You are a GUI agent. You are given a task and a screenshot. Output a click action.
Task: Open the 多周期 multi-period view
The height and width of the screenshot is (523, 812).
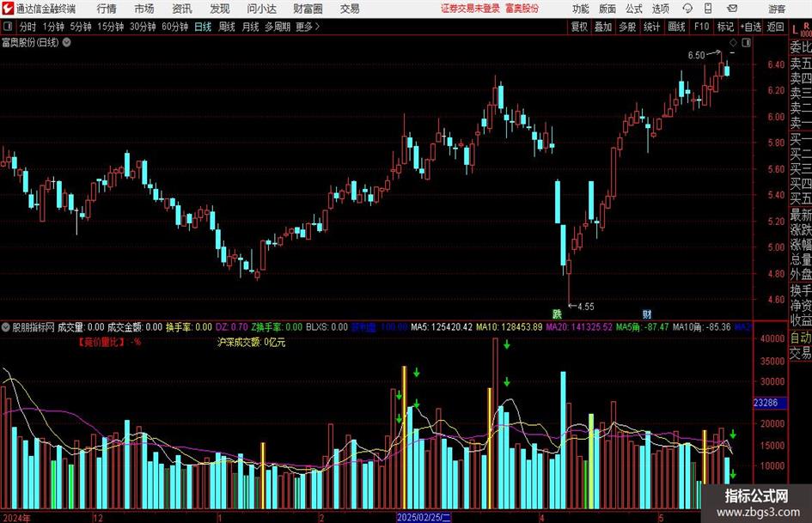[278, 27]
